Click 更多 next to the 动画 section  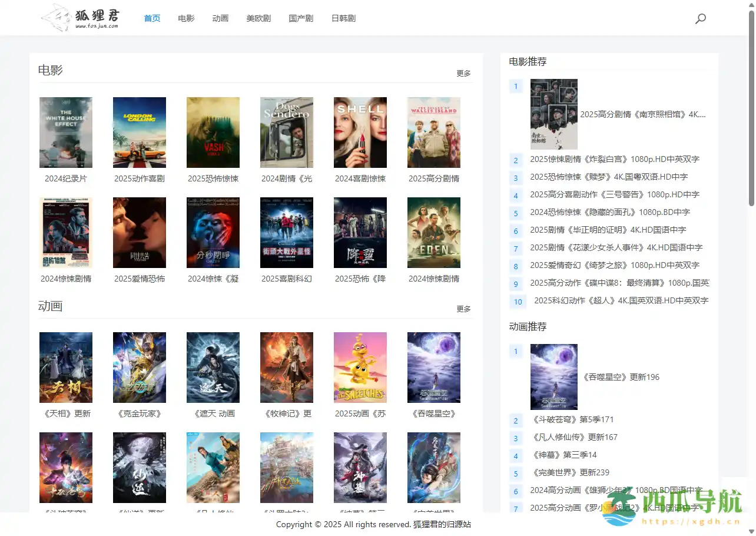click(463, 309)
